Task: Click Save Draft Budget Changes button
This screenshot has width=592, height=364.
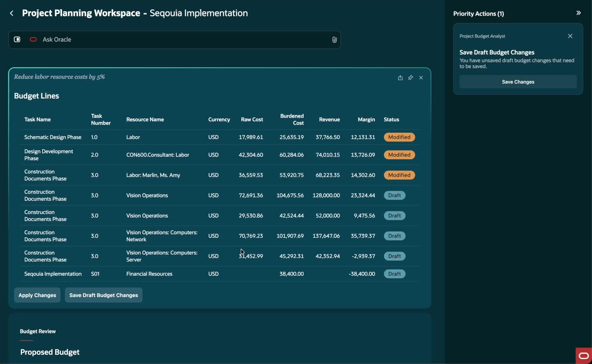Action: (104, 295)
